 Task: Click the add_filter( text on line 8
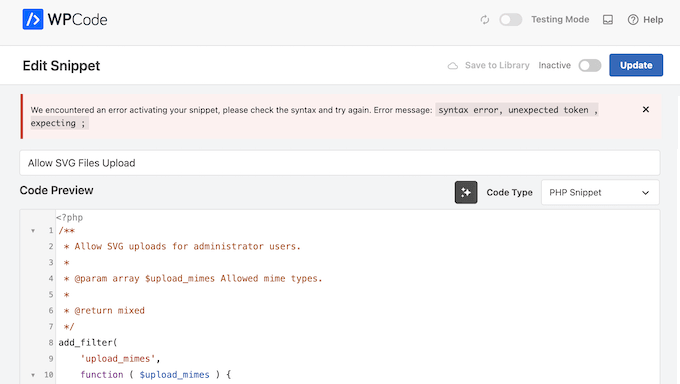tap(88, 343)
